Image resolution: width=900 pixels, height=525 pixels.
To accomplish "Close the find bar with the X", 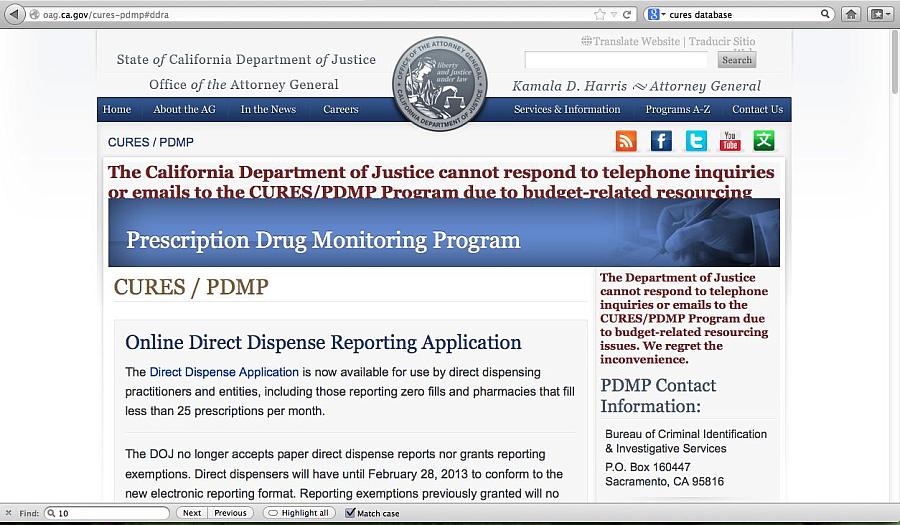I will (x=8, y=513).
